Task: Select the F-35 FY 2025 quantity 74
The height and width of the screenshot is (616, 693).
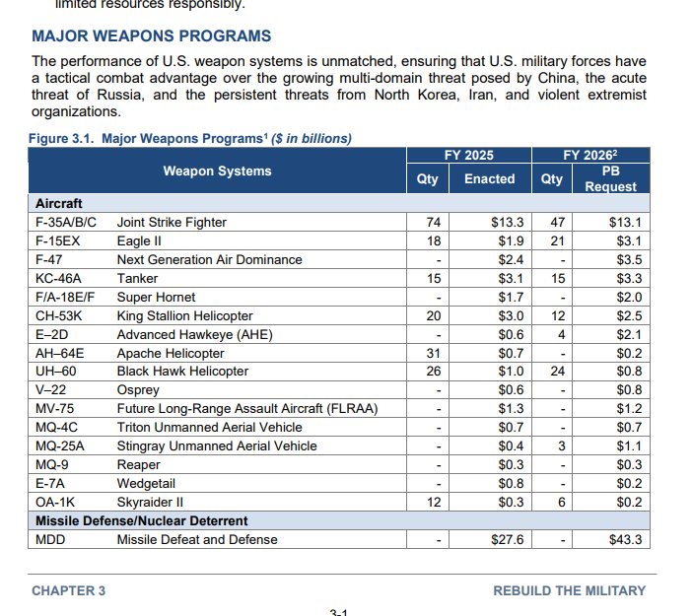Action: pyautogui.click(x=433, y=222)
